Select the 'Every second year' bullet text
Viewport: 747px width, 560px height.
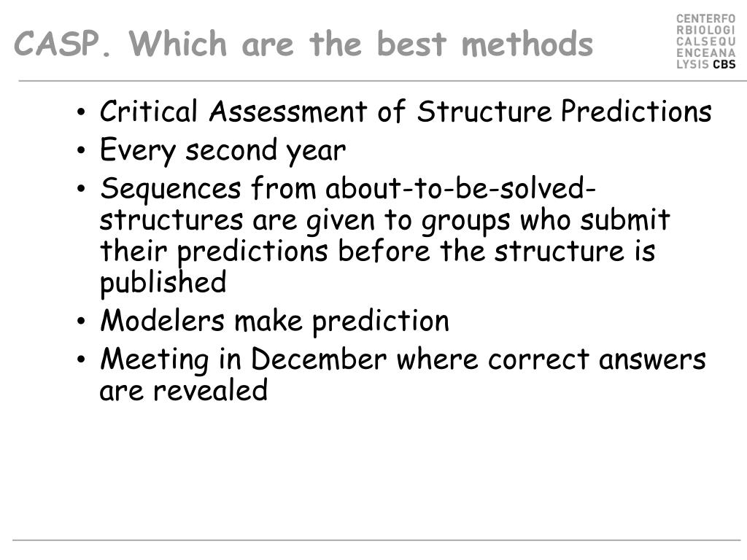[222, 150]
